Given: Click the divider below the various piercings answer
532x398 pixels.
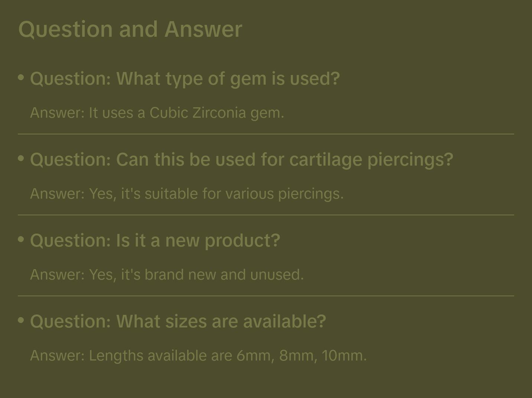Looking at the screenshot, I should 266,215.
